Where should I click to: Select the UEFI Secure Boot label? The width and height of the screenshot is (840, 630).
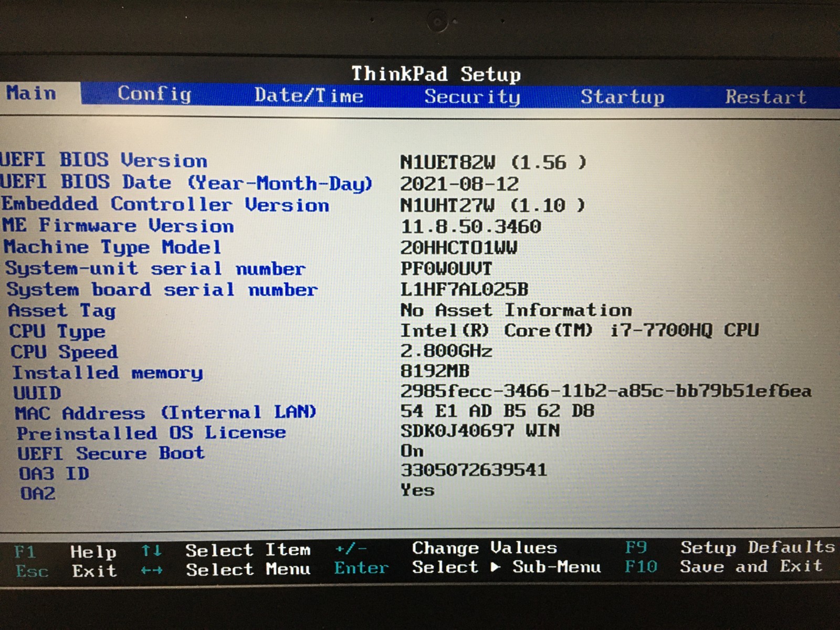(x=111, y=453)
